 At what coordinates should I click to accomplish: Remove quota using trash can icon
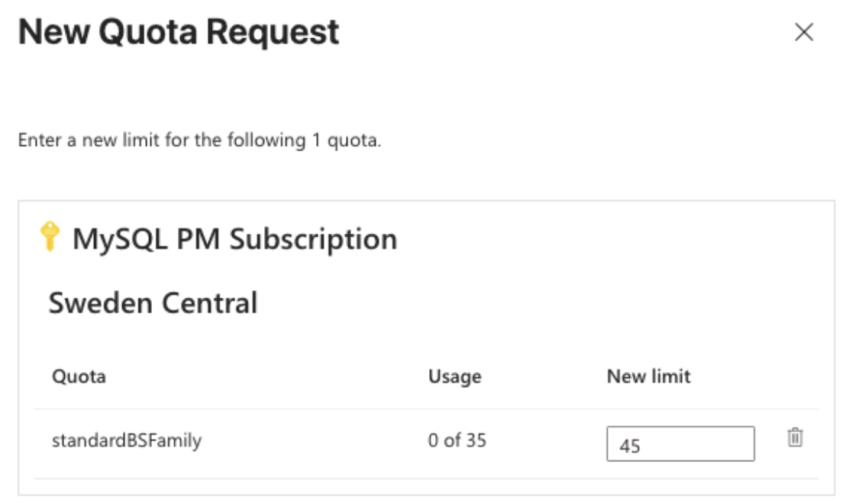pos(795,437)
